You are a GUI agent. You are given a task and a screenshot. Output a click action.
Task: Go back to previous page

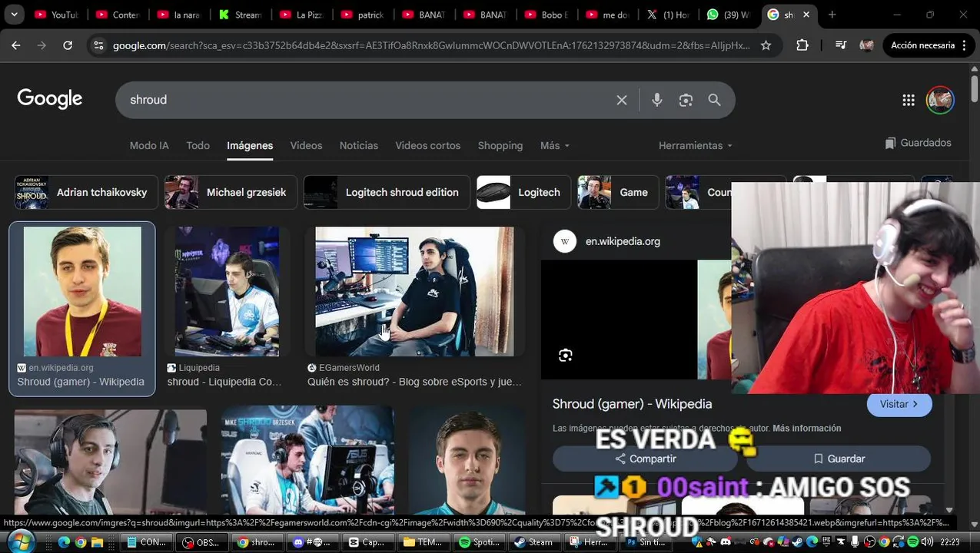pyautogui.click(x=16, y=45)
